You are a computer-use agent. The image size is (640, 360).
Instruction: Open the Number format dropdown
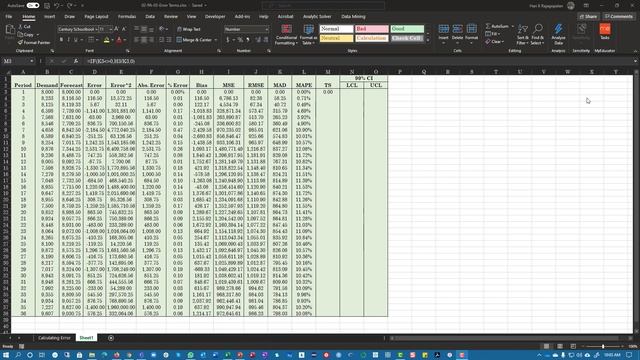(x=267, y=29)
